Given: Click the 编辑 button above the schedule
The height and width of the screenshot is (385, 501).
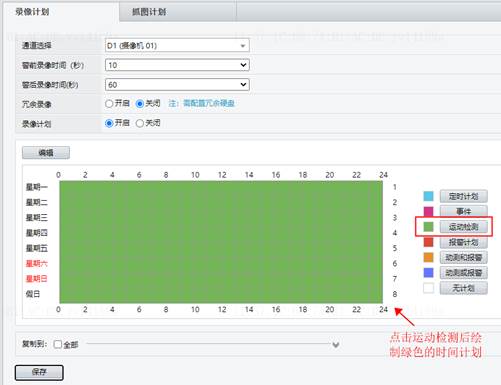Looking at the screenshot, I should click(46, 153).
